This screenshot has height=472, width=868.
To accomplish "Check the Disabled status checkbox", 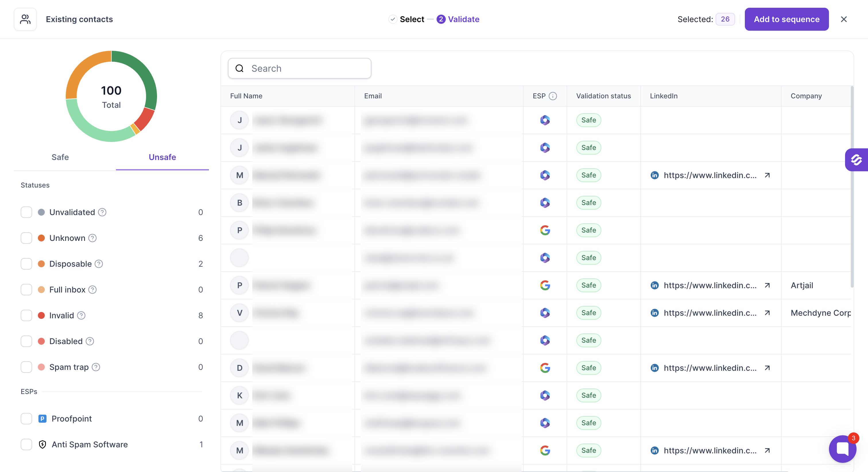I will [x=26, y=341].
